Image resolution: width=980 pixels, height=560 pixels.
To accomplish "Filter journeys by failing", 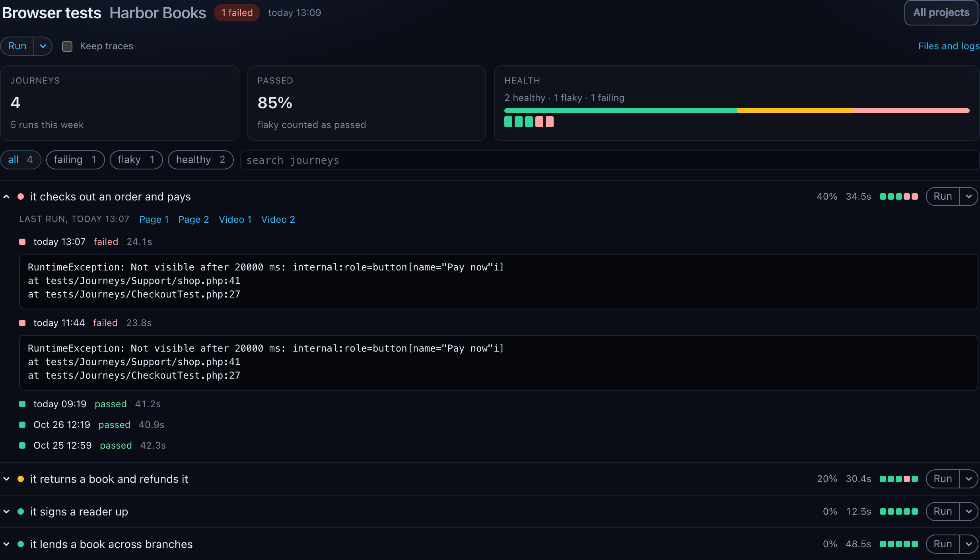I will coord(75,160).
